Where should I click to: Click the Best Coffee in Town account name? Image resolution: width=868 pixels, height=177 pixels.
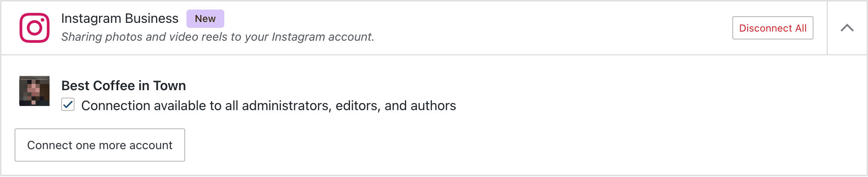124,86
